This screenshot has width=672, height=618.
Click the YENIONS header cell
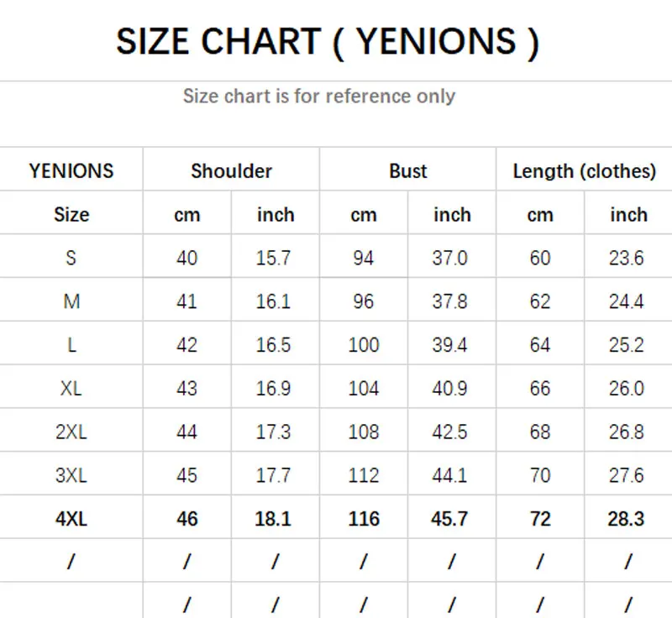pyautogui.click(x=71, y=171)
